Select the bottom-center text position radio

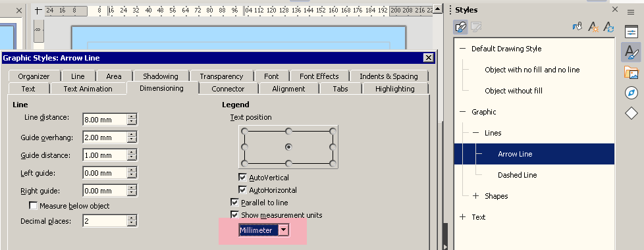(x=288, y=163)
